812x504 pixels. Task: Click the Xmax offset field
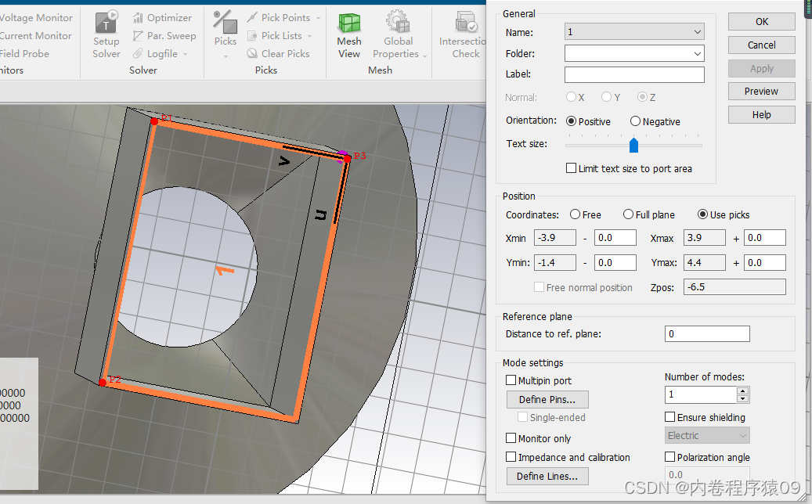click(x=765, y=237)
